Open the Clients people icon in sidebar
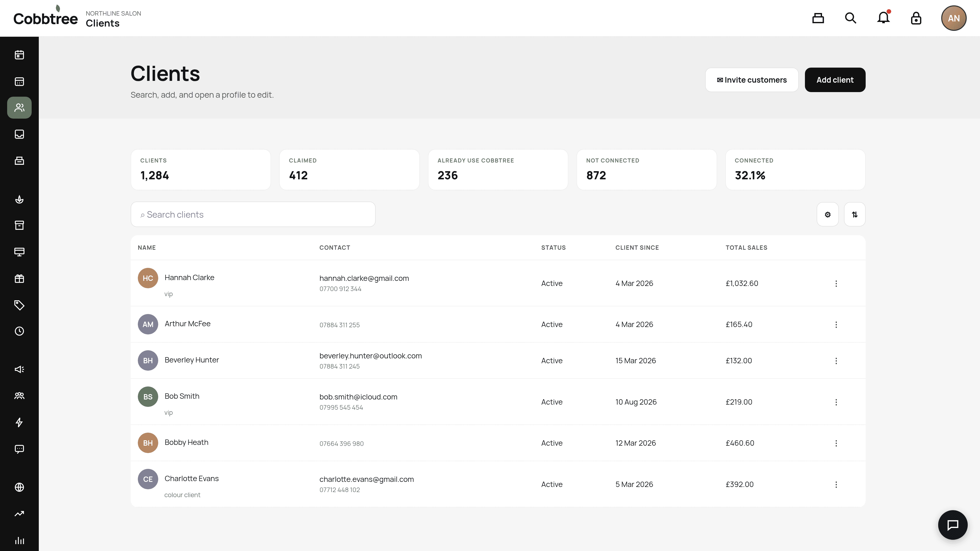The height and width of the screenshot is (551, 980). click(19, 108)
